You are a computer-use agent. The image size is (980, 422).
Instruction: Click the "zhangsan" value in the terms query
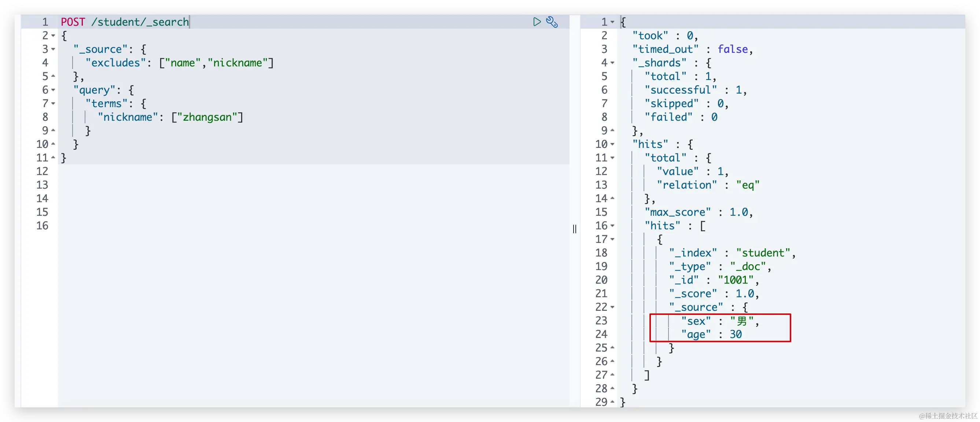coord(207,117)
